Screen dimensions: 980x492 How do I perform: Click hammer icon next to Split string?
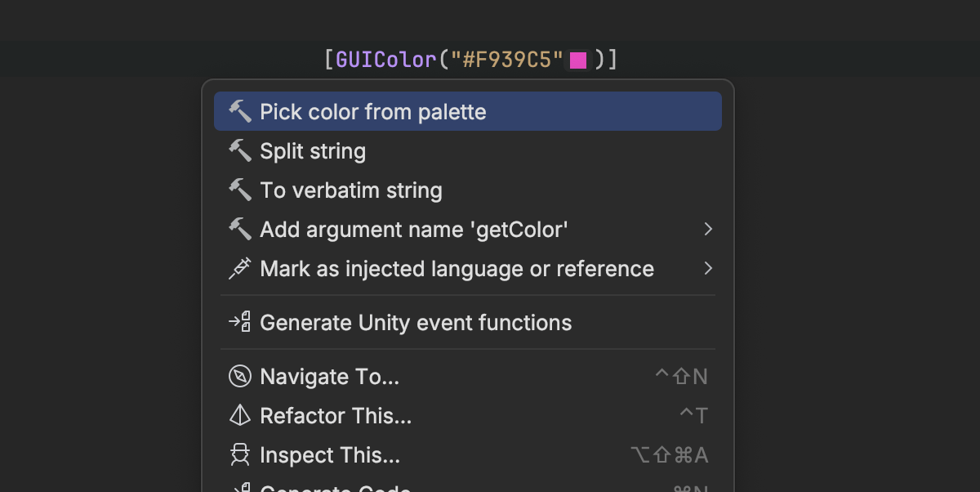tap(239, 150)
